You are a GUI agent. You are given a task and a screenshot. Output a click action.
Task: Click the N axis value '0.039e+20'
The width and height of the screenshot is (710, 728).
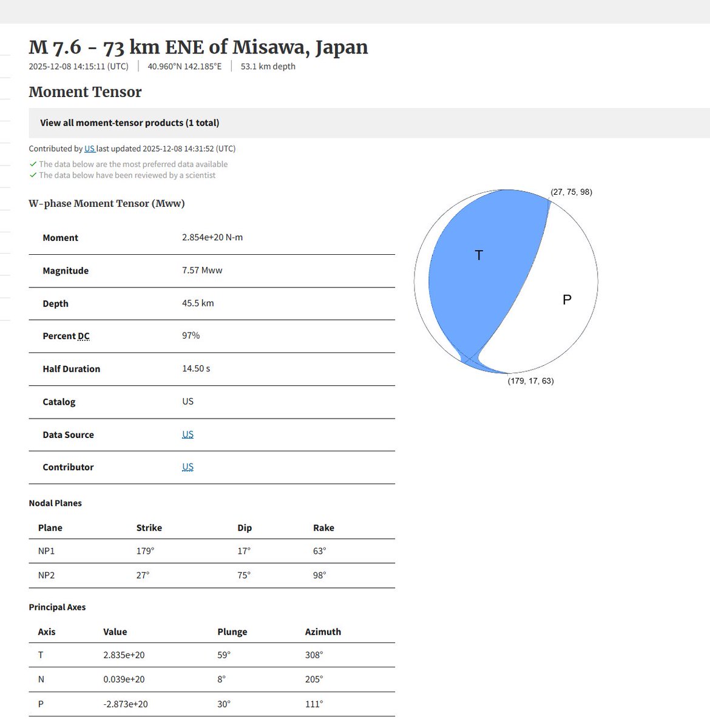tap(124, 679)
